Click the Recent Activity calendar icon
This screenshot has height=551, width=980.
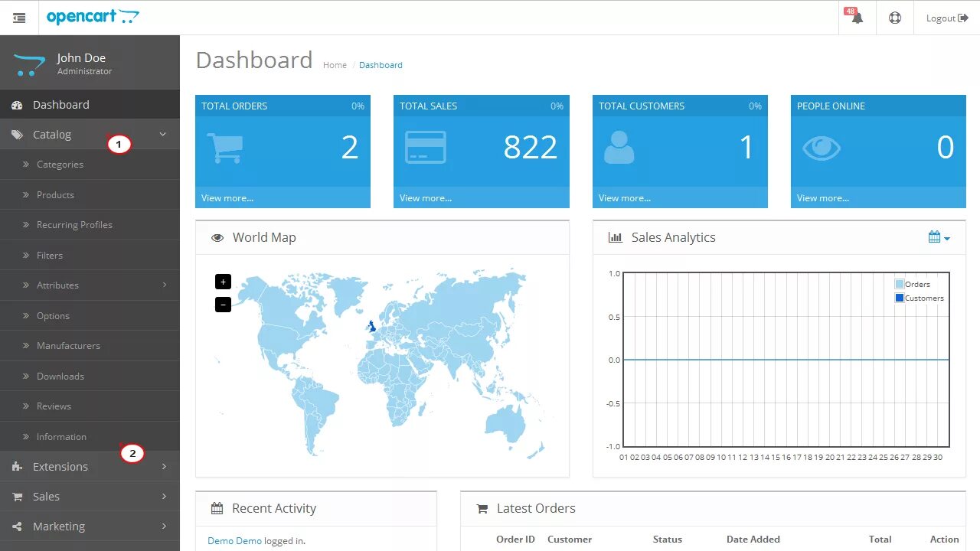click(x=217, y=508)
